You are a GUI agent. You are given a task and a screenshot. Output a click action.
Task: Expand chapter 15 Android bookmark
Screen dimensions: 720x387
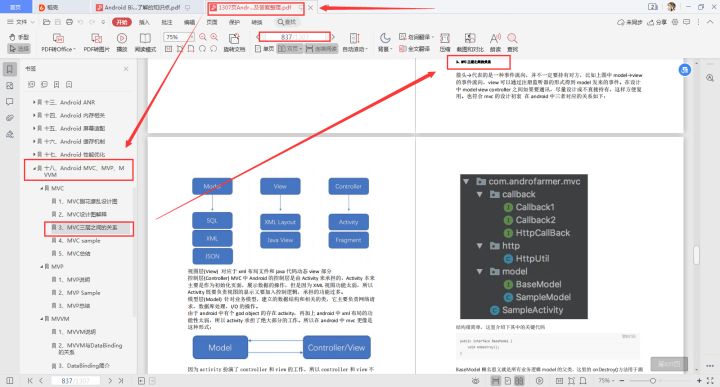click(x=34, y=128)
